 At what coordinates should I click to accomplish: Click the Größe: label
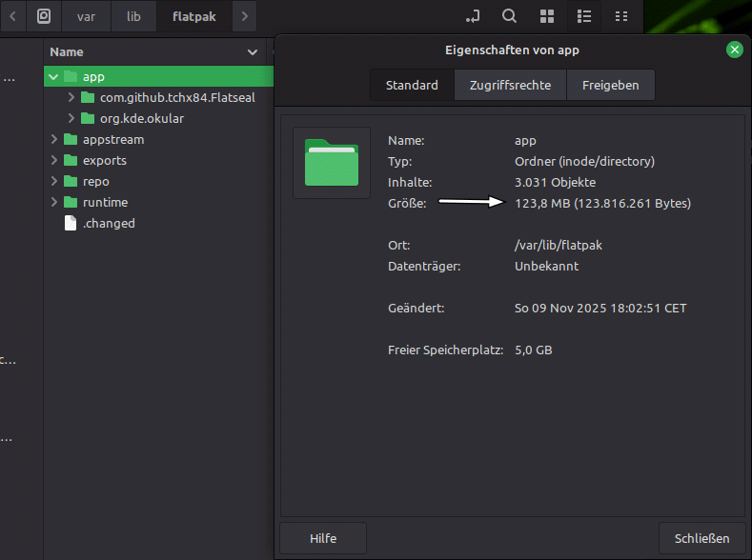(x=407, y=203)
